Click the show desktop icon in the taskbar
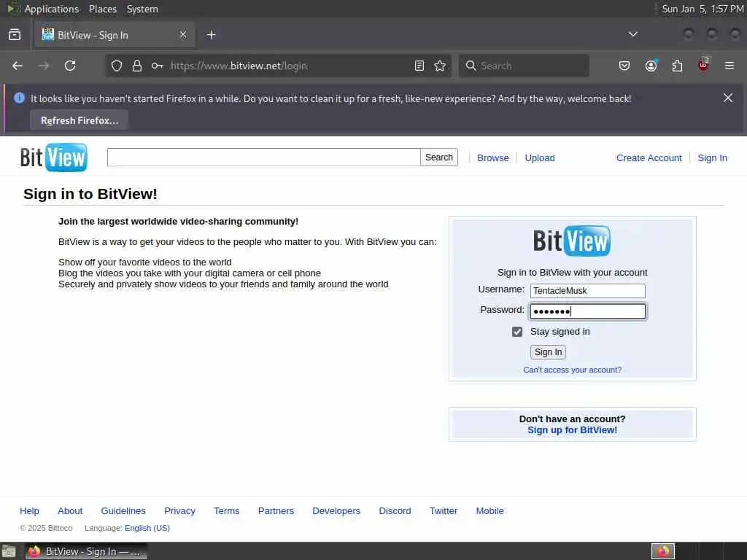 pos(9,551)
